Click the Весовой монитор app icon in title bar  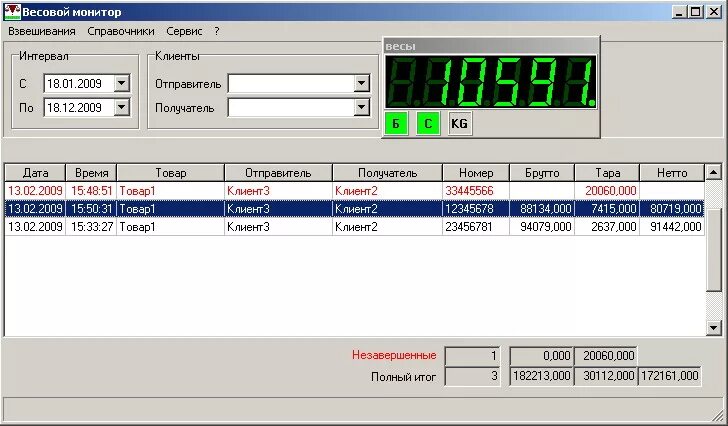[x=13, y=12]
